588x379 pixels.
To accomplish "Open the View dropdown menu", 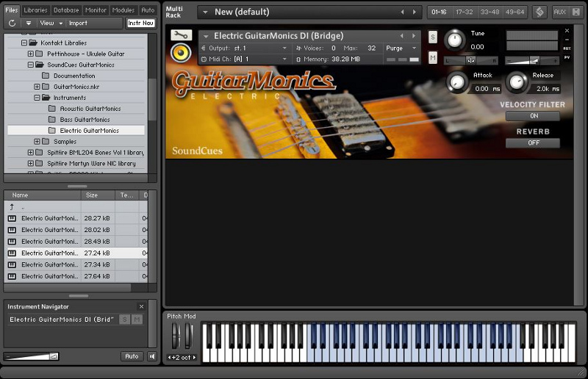I will 51,24.
